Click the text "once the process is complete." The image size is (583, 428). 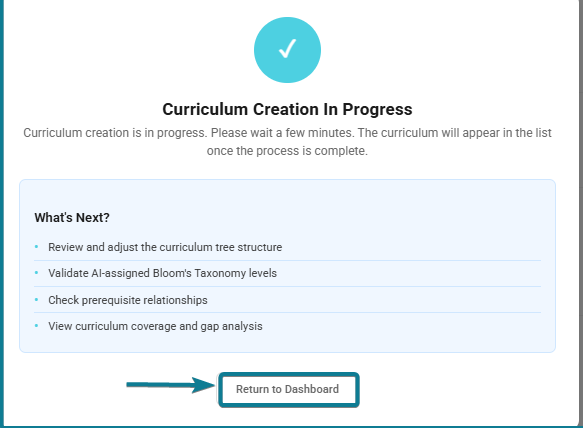tap(287, 151)
